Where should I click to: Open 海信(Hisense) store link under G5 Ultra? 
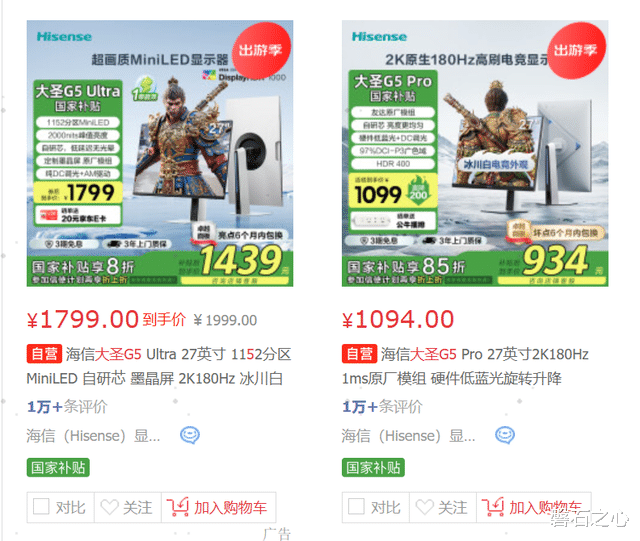[x=93, y=436]
